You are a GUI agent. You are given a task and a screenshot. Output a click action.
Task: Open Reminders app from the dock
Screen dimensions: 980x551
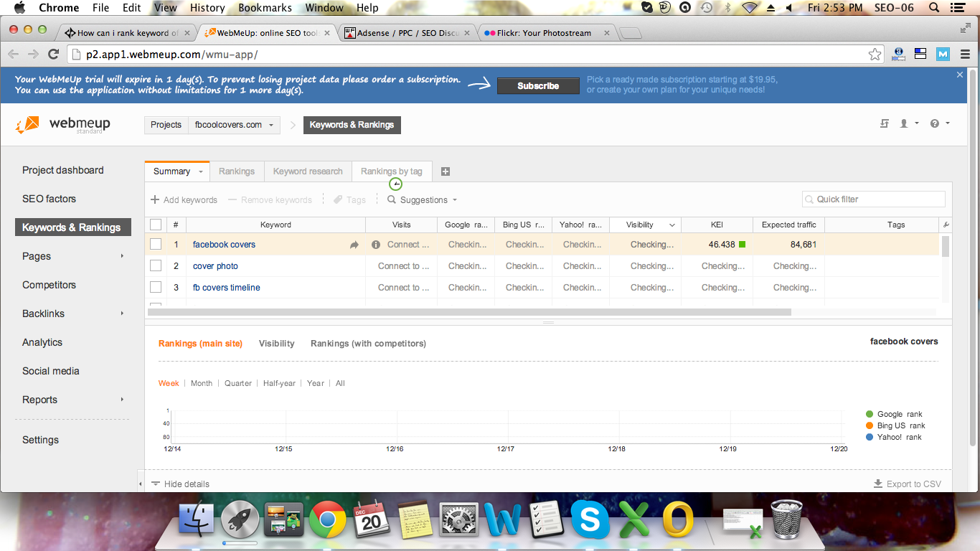(x=547, y=519)
